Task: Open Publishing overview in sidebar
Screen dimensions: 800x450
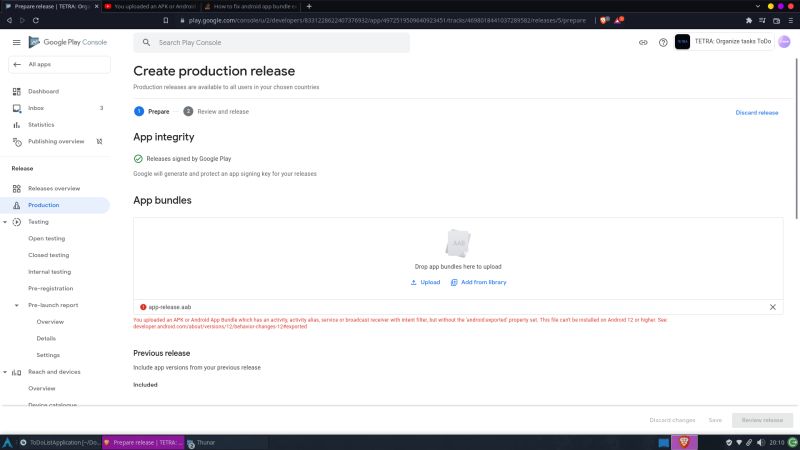Action: point(55,141)
